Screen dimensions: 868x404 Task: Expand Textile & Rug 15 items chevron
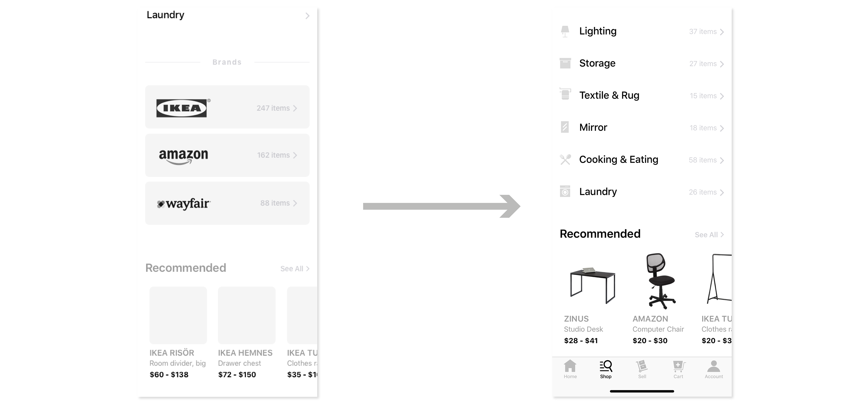pyautogui.click(x=722, y=96)
